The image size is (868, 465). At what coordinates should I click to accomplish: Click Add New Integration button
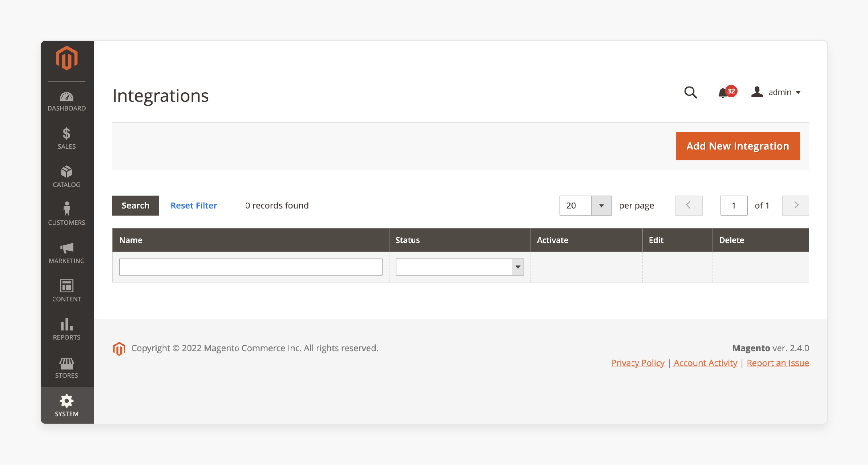click(738, 146)
